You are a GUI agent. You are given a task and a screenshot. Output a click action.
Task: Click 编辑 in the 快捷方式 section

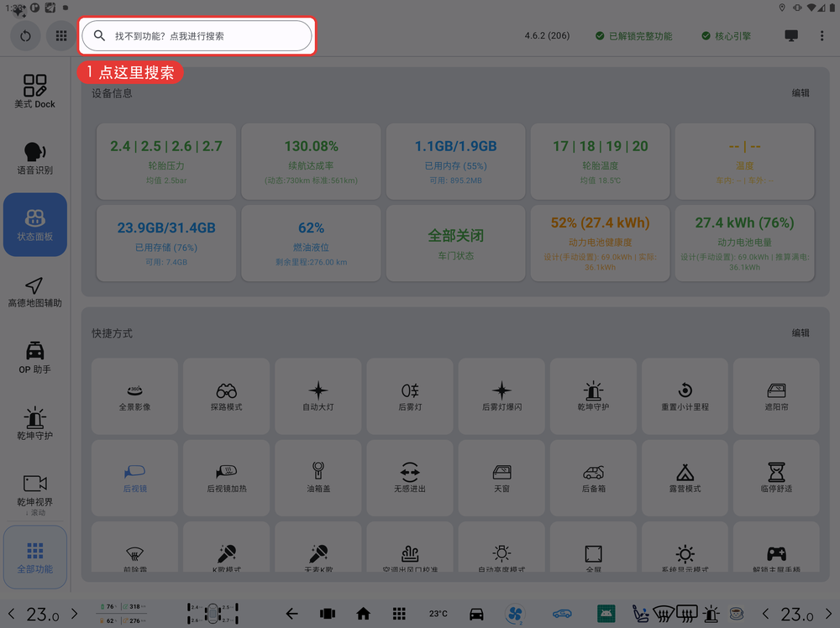(801, 333)
